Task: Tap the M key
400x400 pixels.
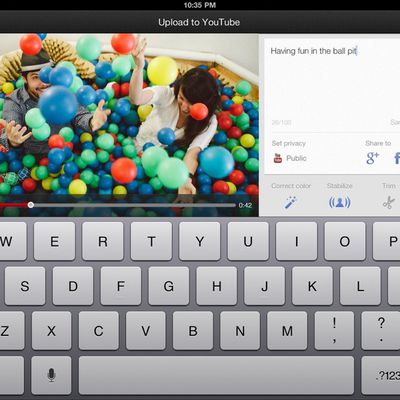Action: (287, 331)
